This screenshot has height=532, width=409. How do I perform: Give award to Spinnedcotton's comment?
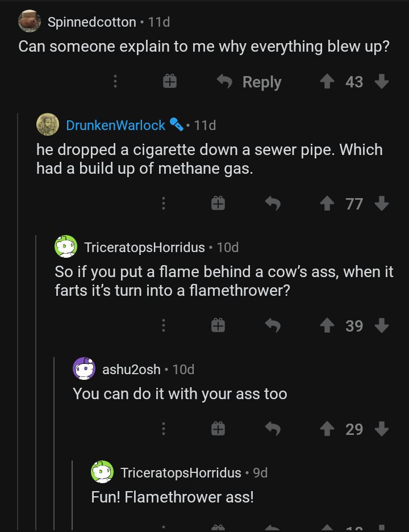pyautogui.click(x=169, y=82)
